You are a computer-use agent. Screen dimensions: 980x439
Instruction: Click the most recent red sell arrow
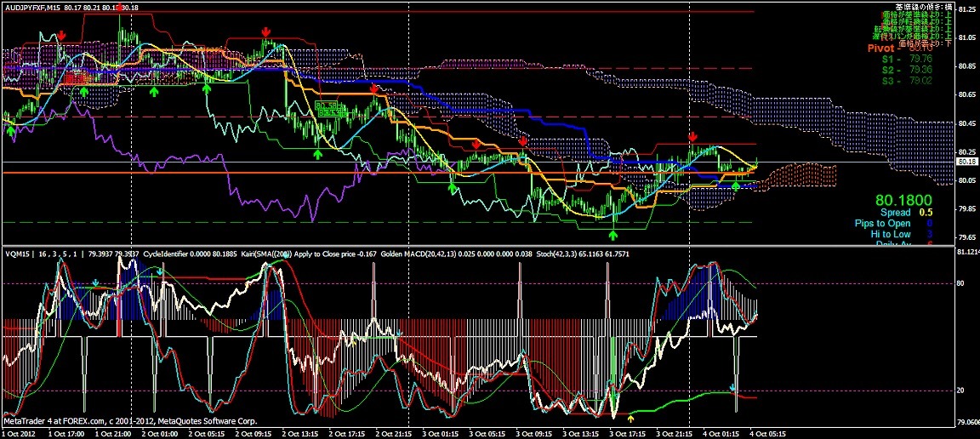click(692, 137)
